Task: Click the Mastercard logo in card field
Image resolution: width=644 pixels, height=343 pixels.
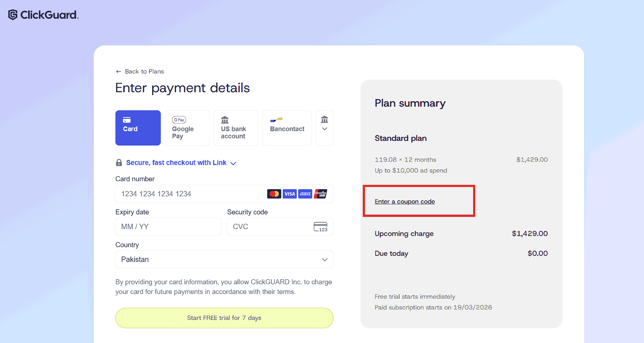Action: coord(274,194)
